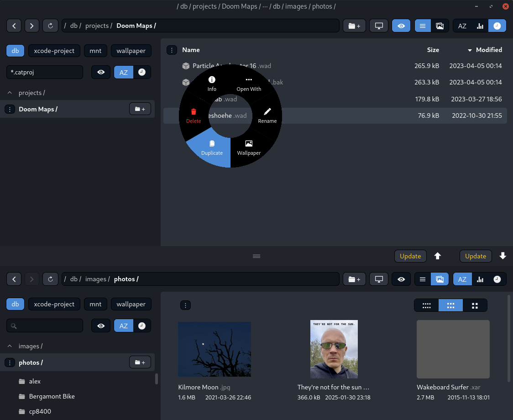Sort Doom Maps pane by size chart icon
The height and width of the screenshot is (420, 513).
[480, 26]
